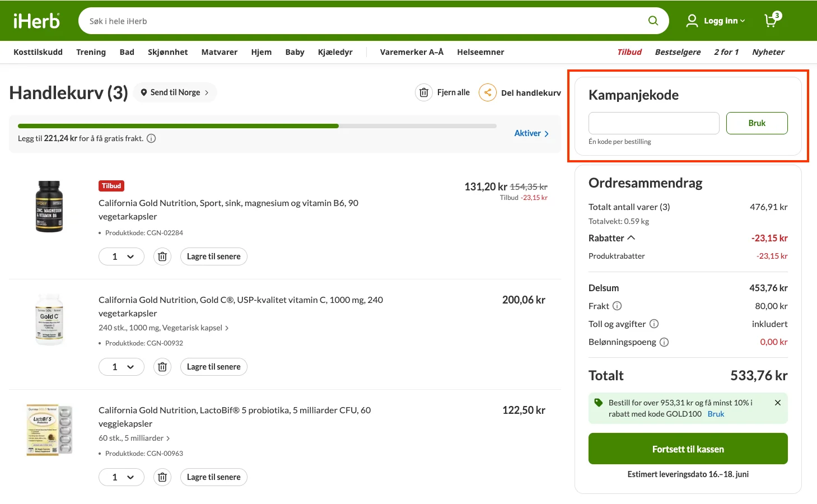Click the Belønningspoeng info icon
Viewport: 817px width, 504px height.
pyautogui.click(x=664, y=342)
